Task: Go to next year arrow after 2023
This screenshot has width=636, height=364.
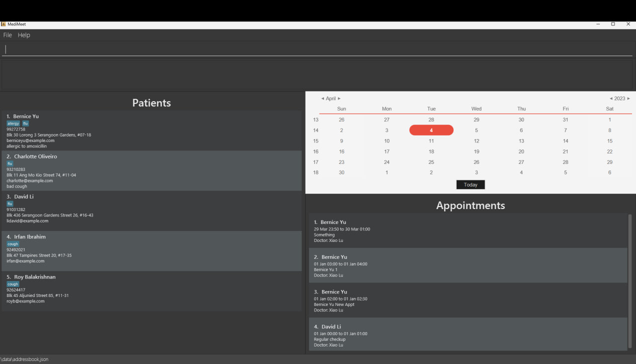Action: click(629, 98)
